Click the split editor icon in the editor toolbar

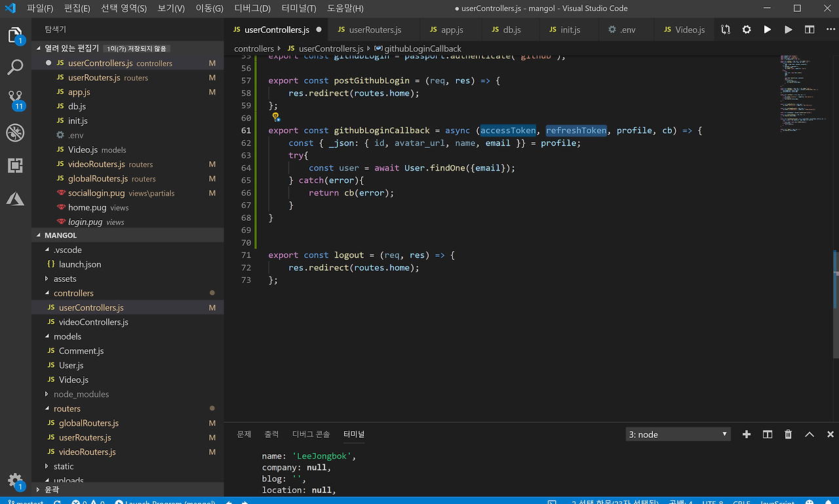(810, 29)
